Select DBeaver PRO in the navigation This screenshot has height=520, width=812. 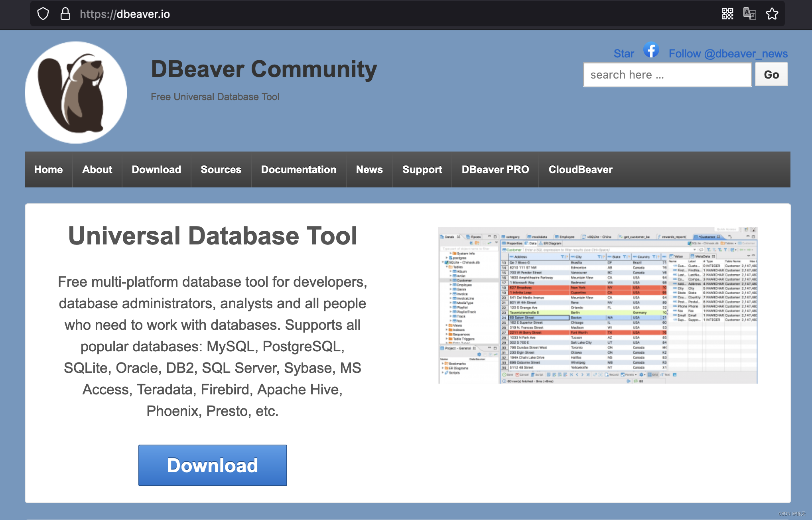(x=495, y=169)
